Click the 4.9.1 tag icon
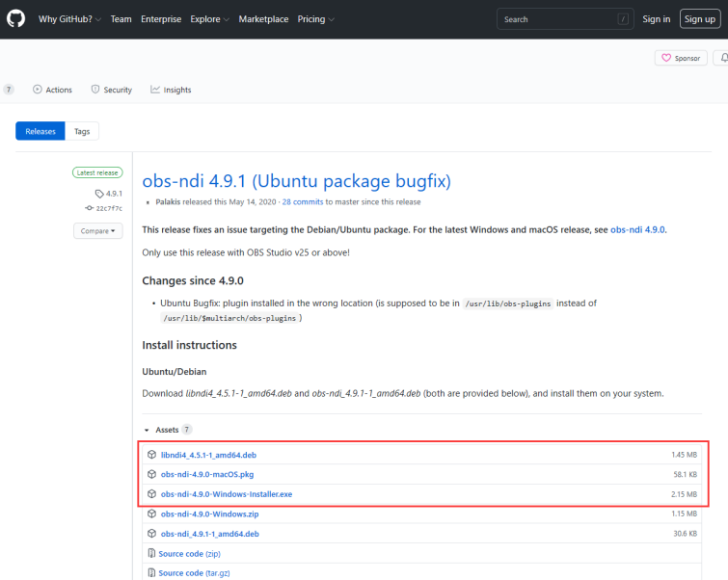This screenshot has height=580, width=728. tap(99, 194)
